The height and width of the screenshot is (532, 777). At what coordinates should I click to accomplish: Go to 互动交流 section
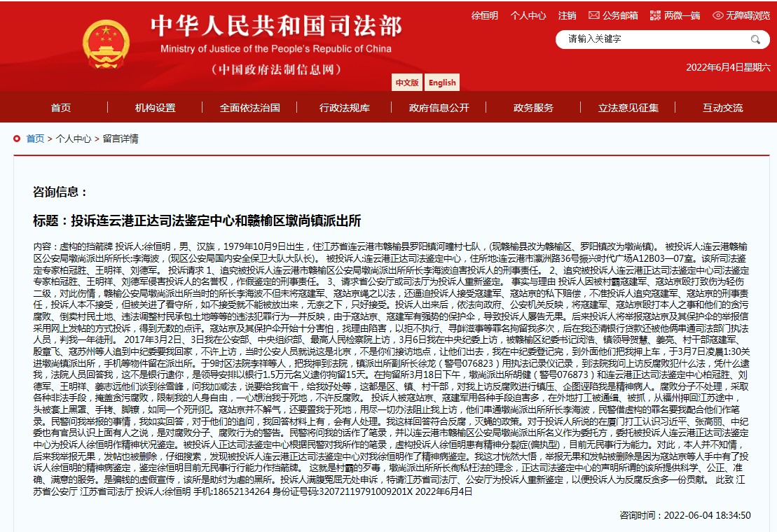point(722,108)
